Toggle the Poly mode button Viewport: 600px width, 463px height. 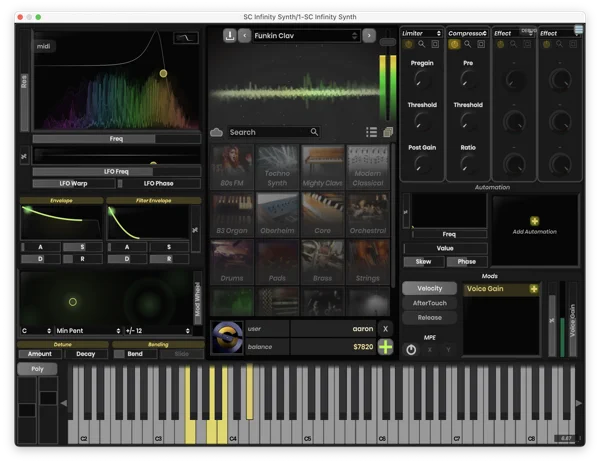coord(38,369)
